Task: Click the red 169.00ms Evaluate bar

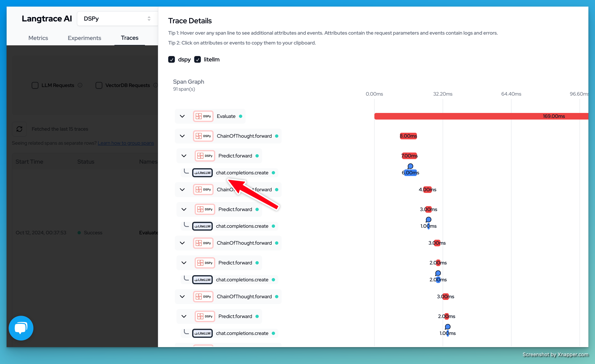Action: tap(481, 116)
